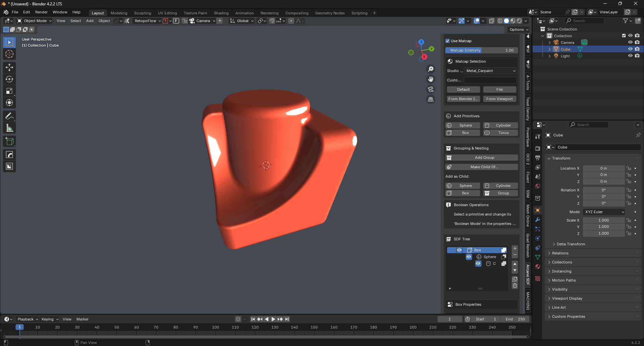The width and height of the screenshot is (644, 346).
Task: Click the From Viewport button
Action: click(499, 99)
